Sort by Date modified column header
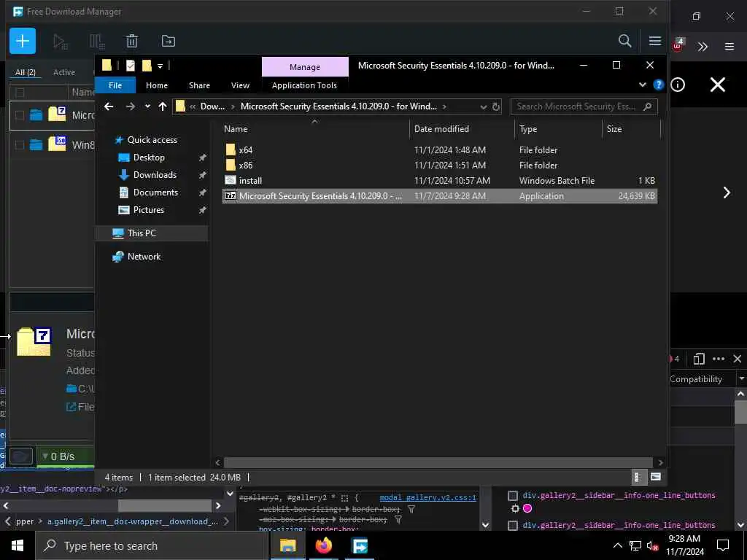Viewport: 747px width, 560px height. pyautogui.click(x=461, y=129)
